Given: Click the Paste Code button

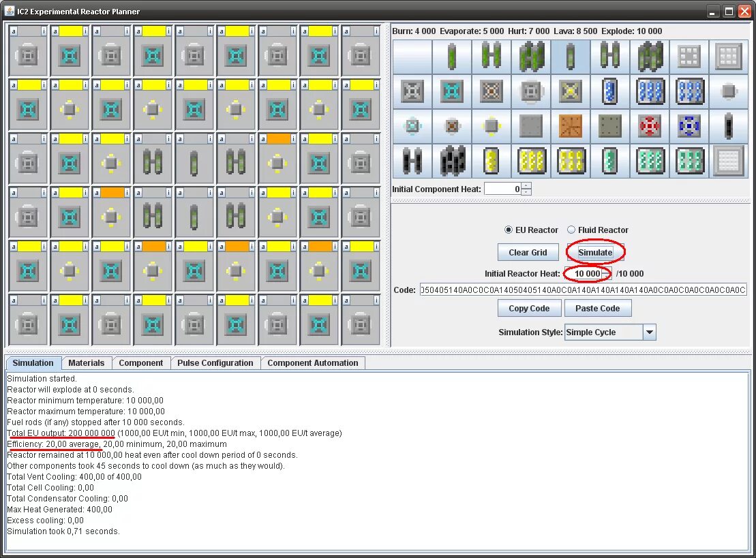Looking at the screenshot, I should (x=597, y=309).
